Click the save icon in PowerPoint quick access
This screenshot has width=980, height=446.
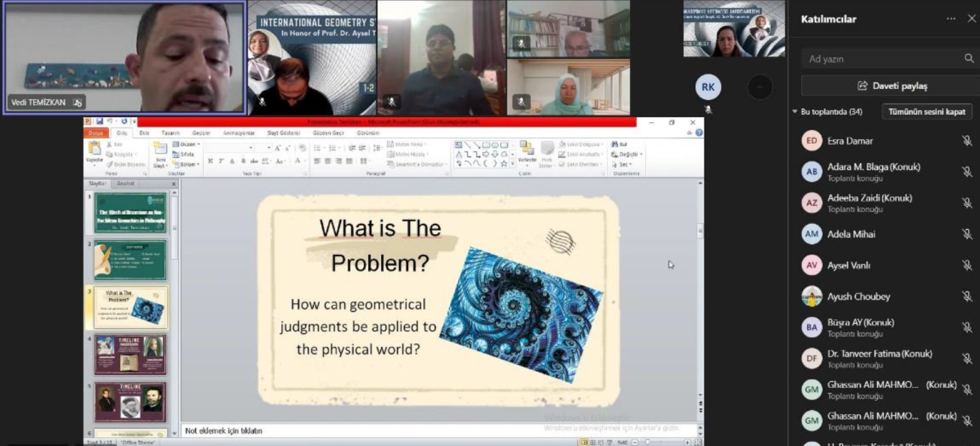click(x=99, y=122)
